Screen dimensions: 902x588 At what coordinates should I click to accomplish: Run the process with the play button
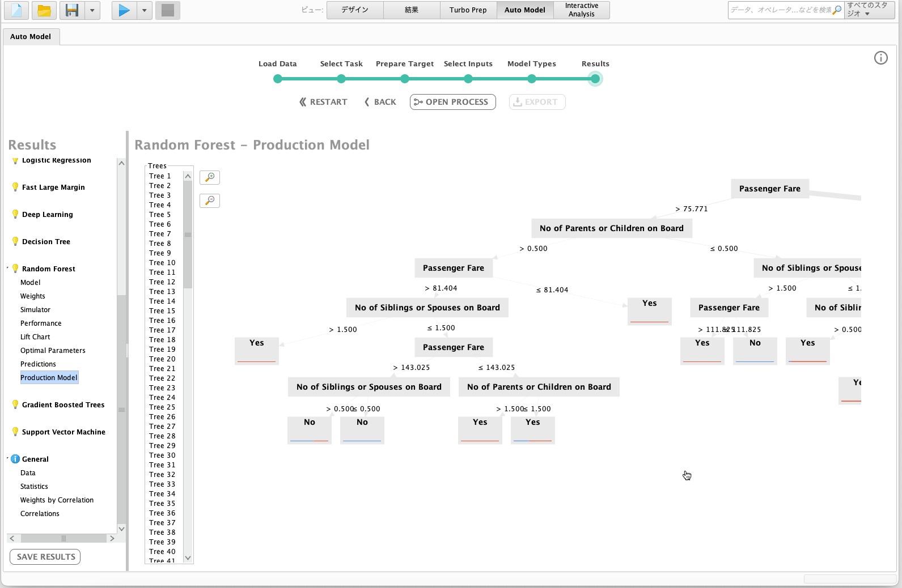click(124, 10)
